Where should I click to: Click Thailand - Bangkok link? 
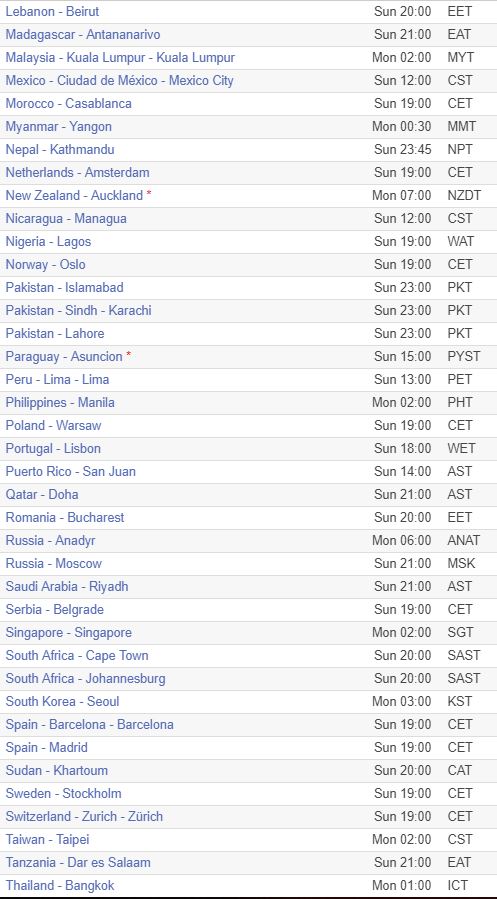click(60, 885)
